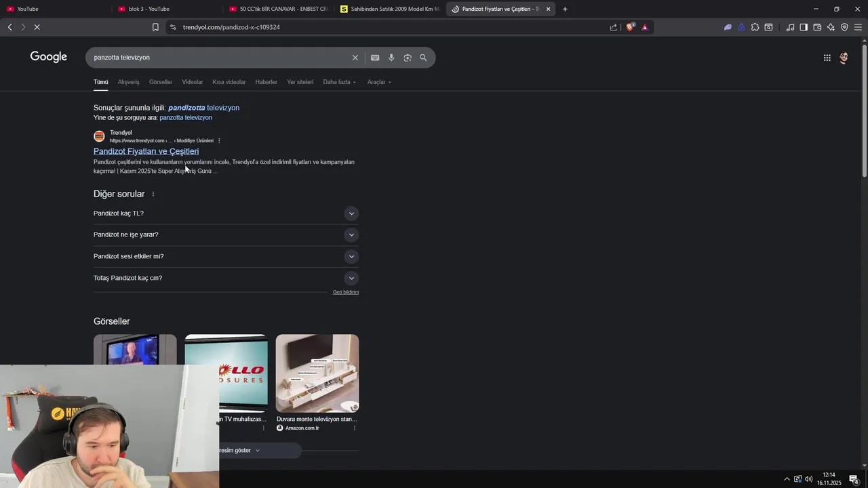
Task: Open the window search extension icon
Action: (x=768, y=27)
